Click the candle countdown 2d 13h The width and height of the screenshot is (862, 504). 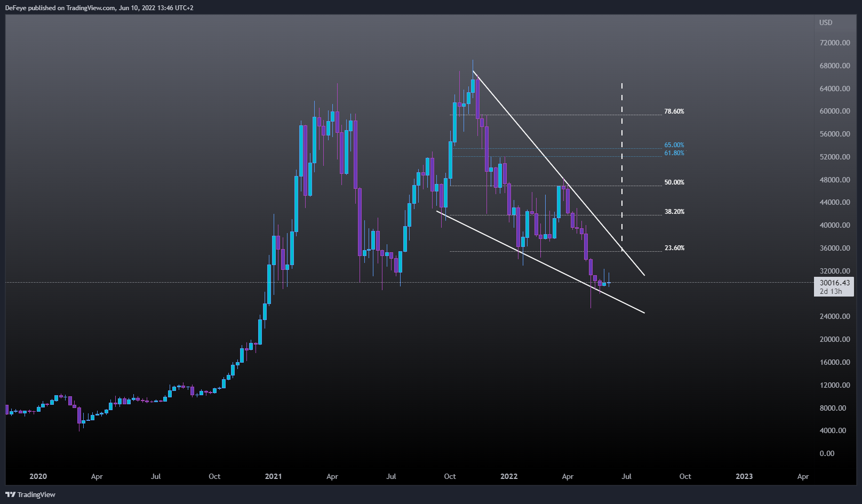pyautogui.click(x=831, y=291)
